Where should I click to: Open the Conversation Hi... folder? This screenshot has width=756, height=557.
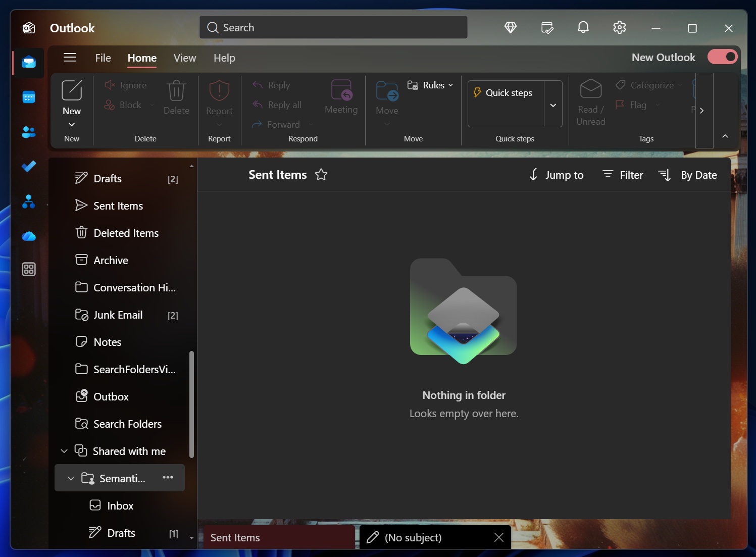[x=120, y=287]
